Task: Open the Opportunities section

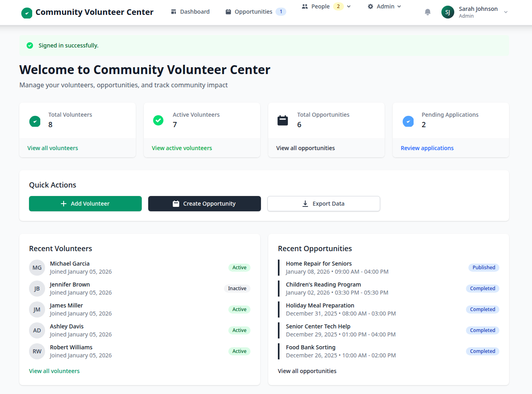Action: (x=249, y=12)
